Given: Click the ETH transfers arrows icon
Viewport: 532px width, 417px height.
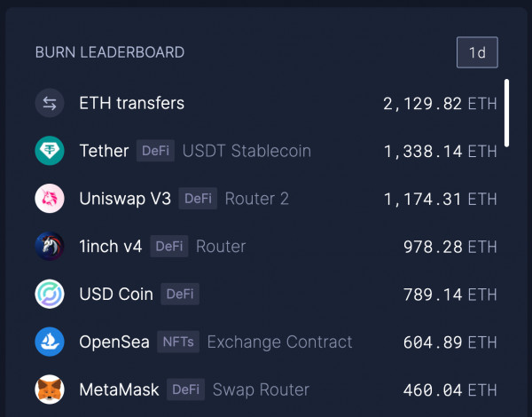Looking at the screenshot, I should click(x=50, y=104).
